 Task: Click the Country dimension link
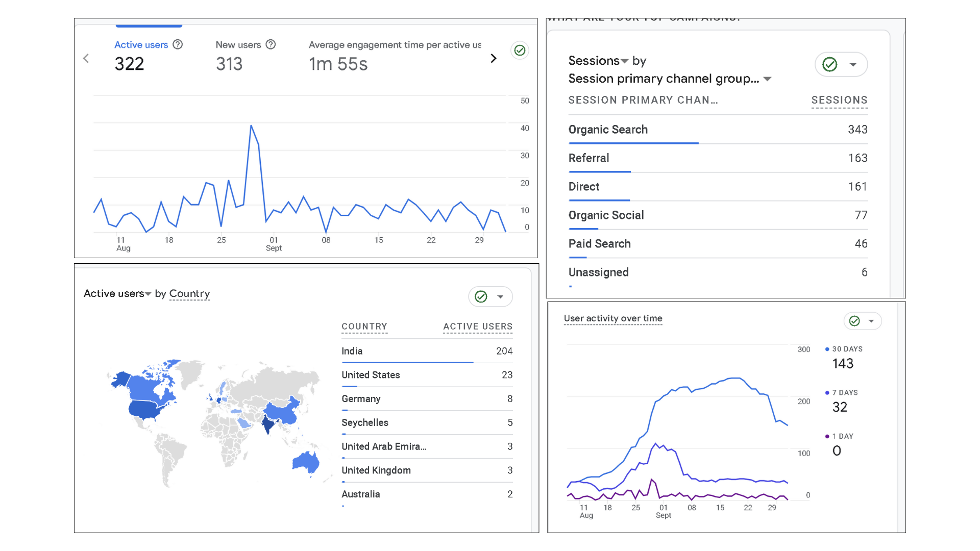pos(189,294)
